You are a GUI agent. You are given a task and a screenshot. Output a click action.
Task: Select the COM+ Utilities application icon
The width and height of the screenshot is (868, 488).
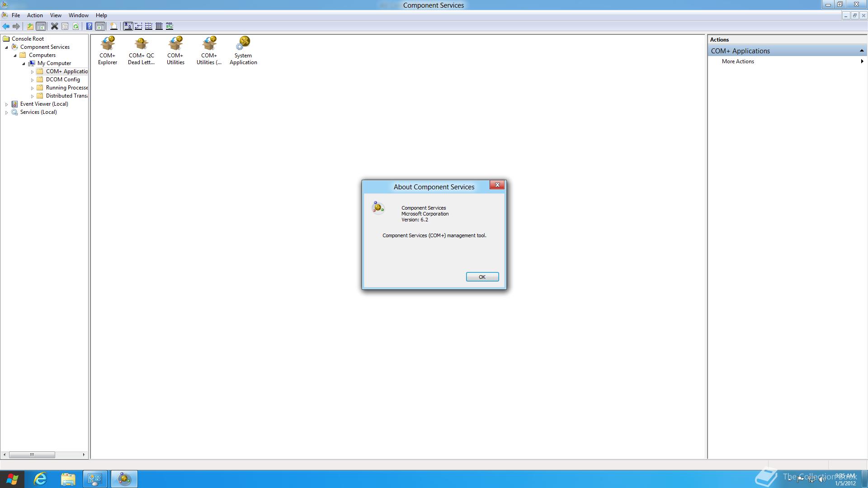(175, 51)
